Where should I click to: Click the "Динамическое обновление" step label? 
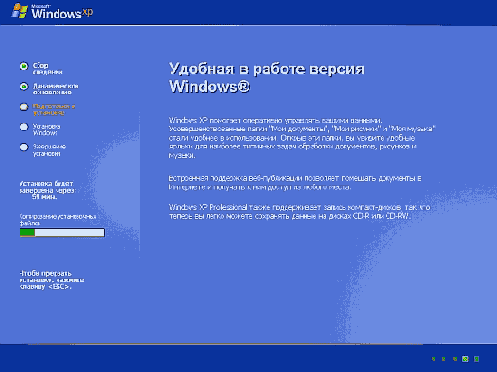pyautogui.click(x=55, y=89)
